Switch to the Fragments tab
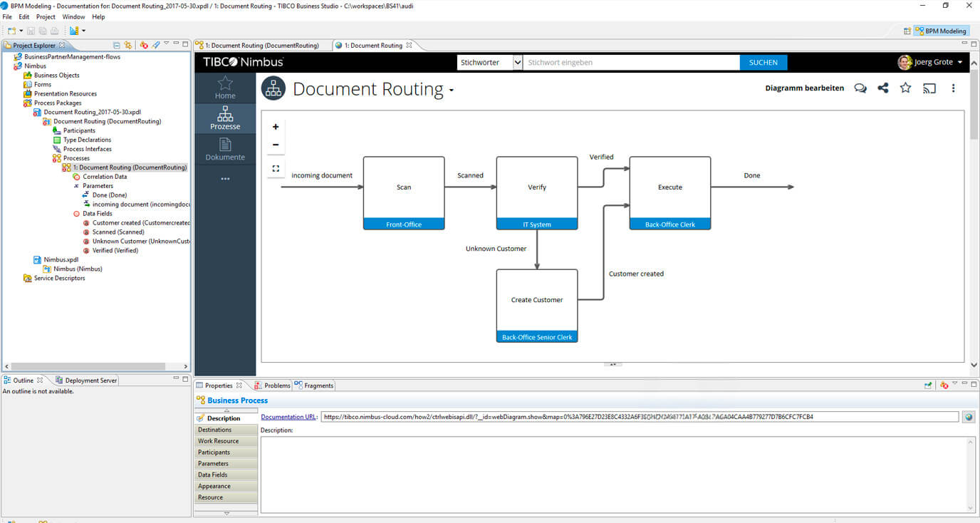 click(x=314, y=385)
